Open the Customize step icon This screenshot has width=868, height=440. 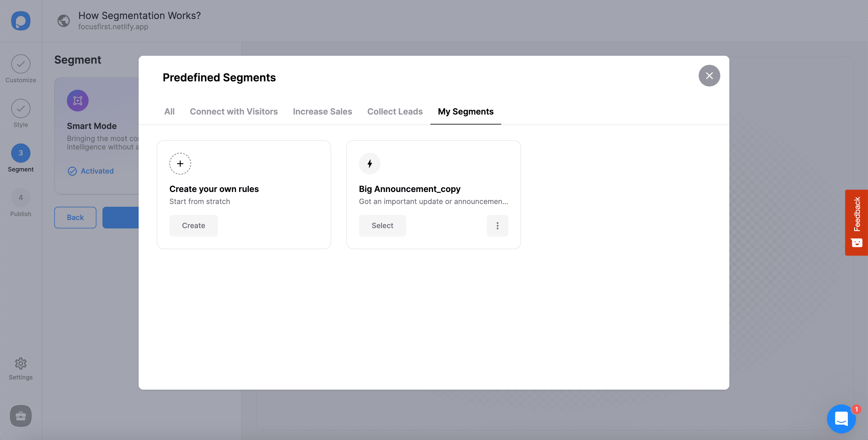(20, 64)
